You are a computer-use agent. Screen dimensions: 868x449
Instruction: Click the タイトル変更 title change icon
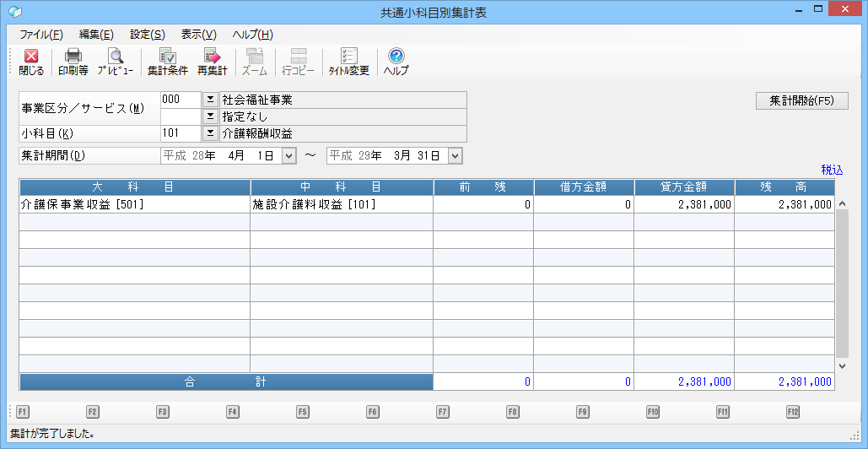348,62
